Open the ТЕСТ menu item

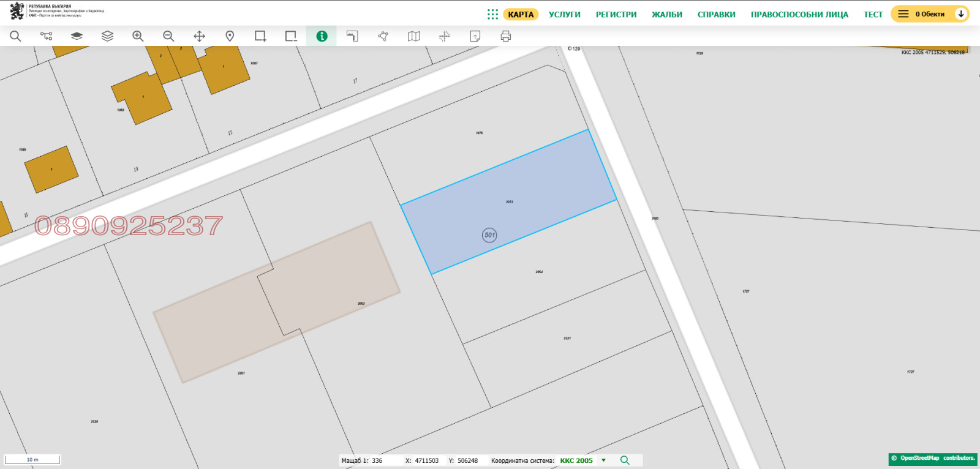[x=873, y=14]
